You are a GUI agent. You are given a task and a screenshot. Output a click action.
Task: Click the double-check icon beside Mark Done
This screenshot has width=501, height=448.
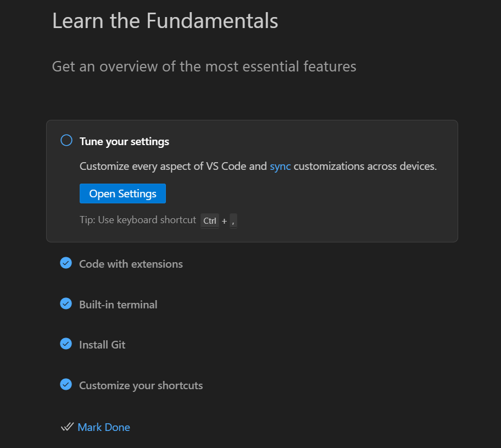(67, 427)
